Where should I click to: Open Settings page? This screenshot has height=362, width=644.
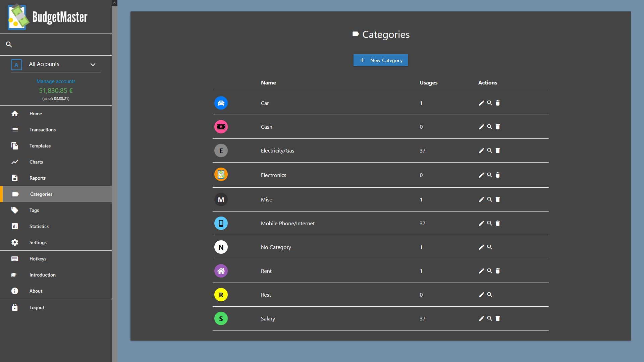tap(56, 242)
